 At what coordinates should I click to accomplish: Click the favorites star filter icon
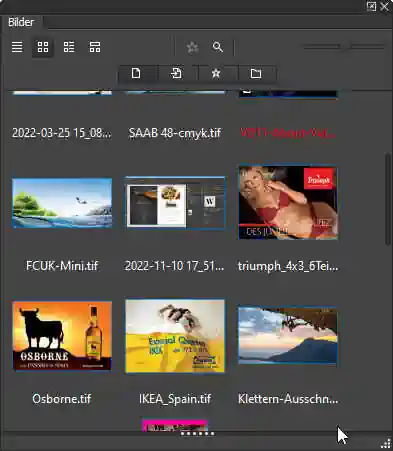coord(192,47)
